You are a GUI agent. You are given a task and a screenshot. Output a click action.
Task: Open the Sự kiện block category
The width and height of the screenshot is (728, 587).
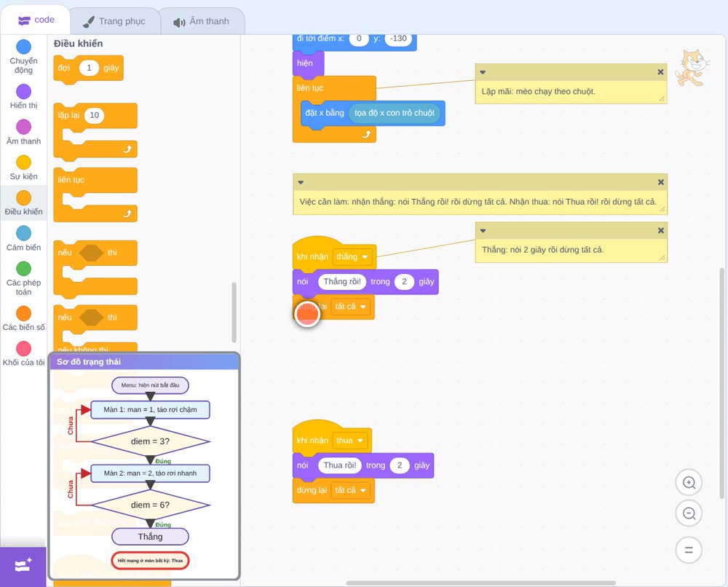click(x=24, y=168)
